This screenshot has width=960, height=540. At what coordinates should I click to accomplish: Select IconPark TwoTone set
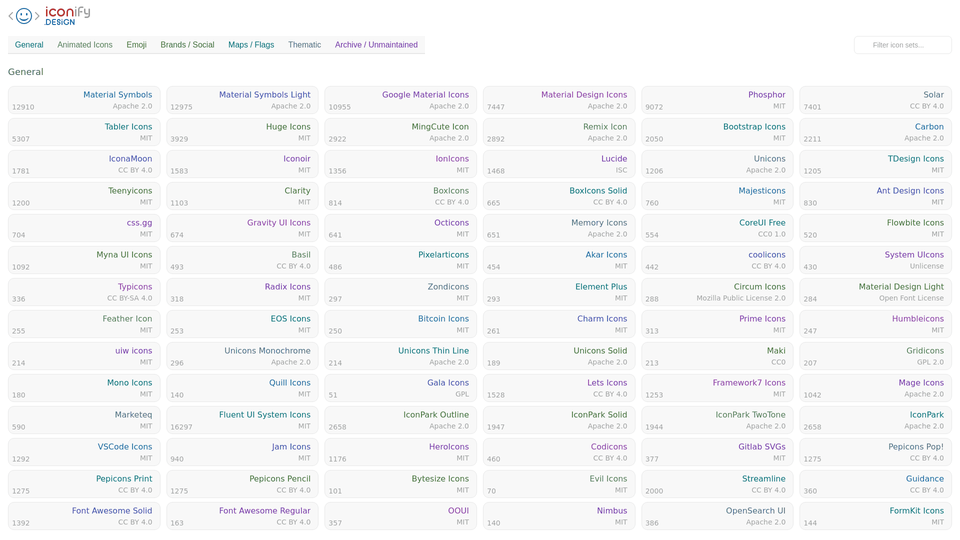(x=717, y=421)
